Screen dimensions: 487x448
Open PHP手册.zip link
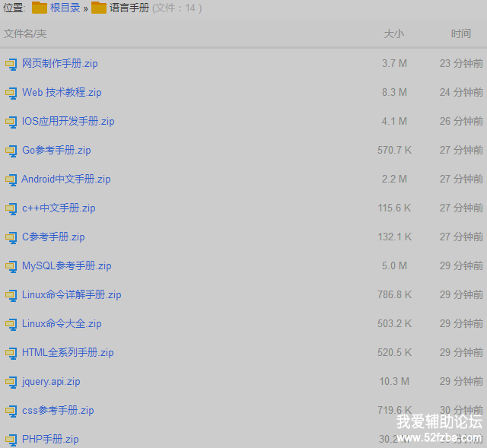[x=50, y=439]
